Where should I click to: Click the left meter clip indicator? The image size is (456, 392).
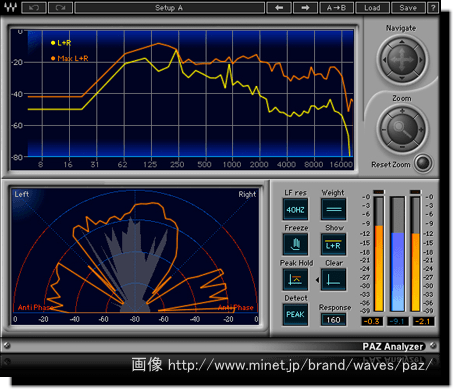coord(379,192)
